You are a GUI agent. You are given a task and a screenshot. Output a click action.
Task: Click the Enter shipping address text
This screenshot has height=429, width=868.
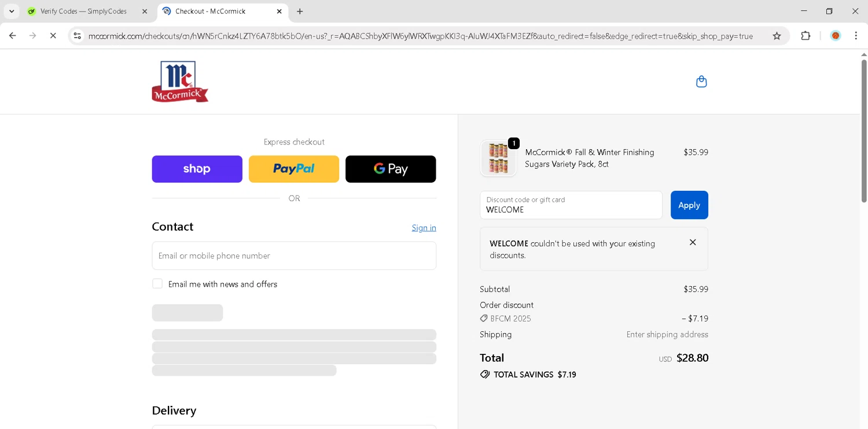[x=667, y=334]
